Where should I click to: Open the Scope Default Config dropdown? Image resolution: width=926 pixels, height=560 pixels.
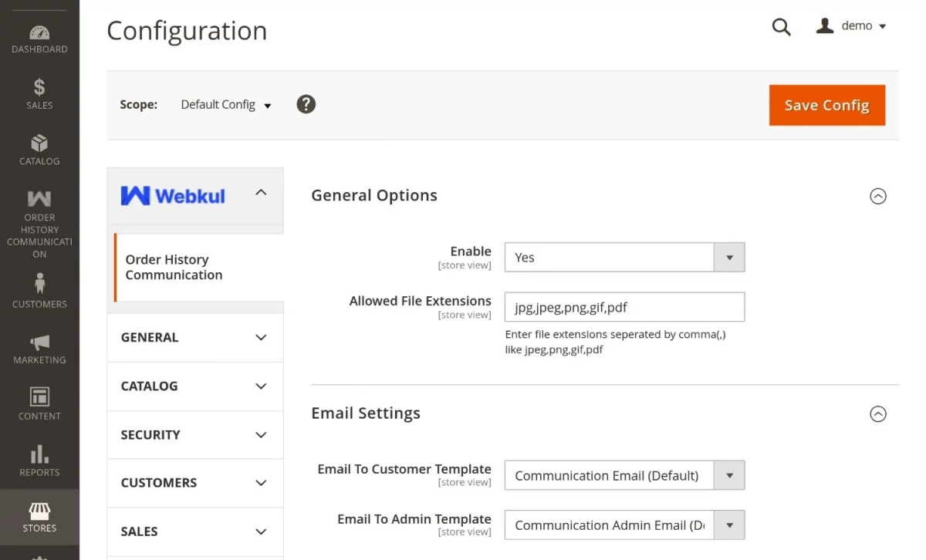225,104
